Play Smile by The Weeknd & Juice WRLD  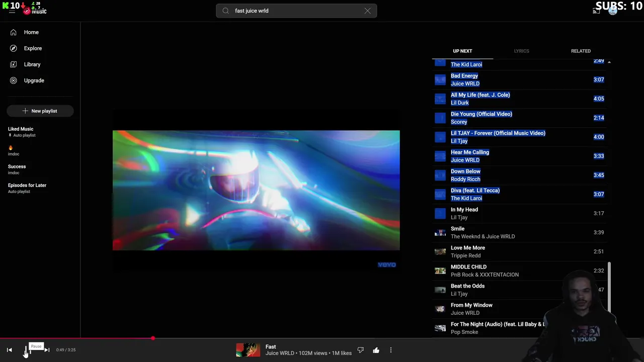pos(520,232)
